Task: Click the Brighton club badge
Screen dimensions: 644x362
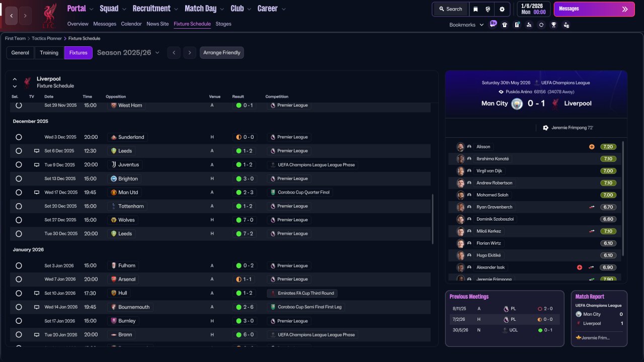Action: (x=114, y=178)
